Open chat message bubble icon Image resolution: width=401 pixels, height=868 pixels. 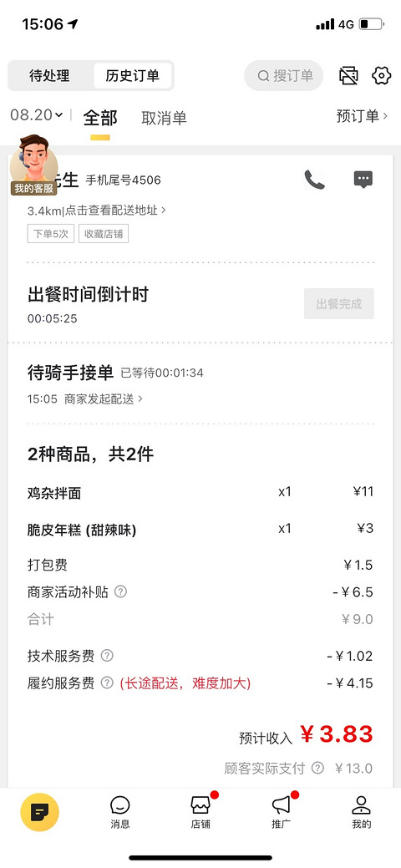[363, 180]
